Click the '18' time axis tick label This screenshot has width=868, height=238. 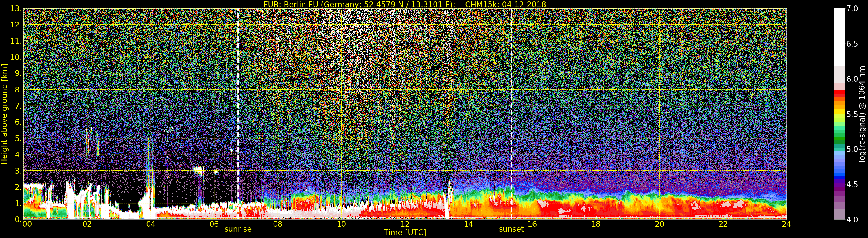tap(596, 224)
